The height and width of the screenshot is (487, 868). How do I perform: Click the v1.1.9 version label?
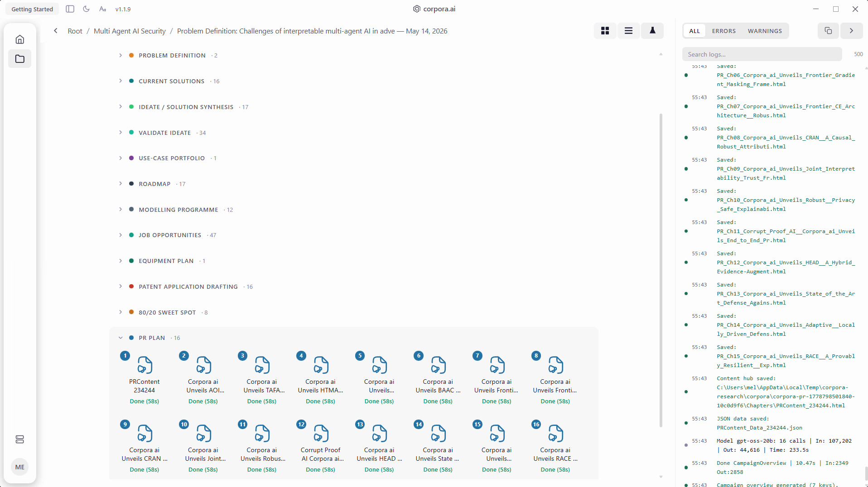tap(123, 9)
